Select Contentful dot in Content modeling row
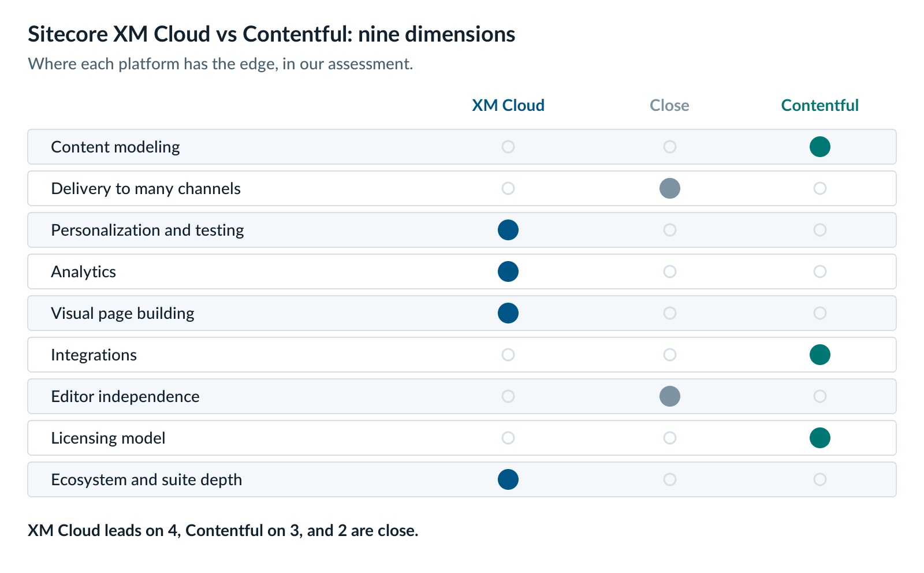 pos(819,147)
